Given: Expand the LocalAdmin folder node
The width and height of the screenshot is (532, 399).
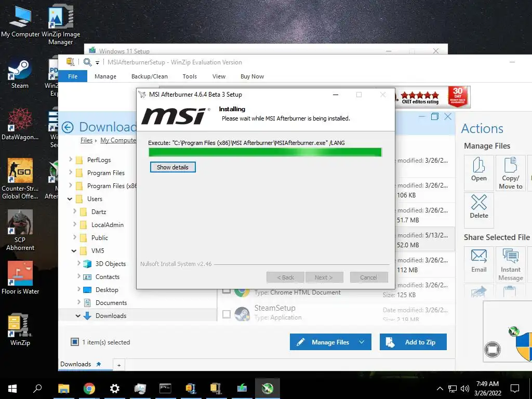Looking at the screenshot, I should coord(75,224).
